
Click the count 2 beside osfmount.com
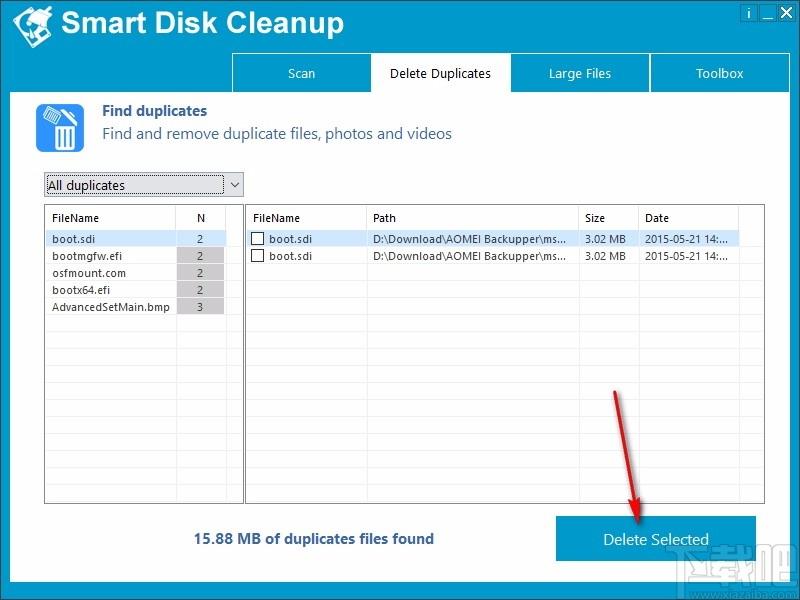200,273
